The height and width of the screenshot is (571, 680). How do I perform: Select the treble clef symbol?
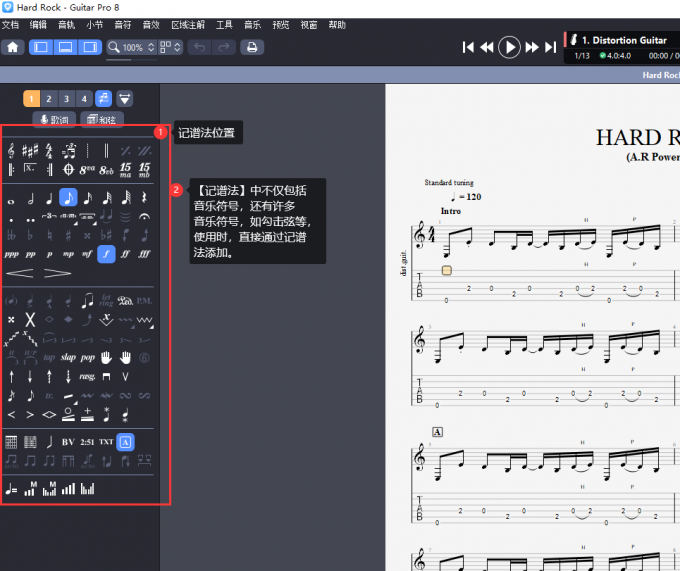coord(12,150)
